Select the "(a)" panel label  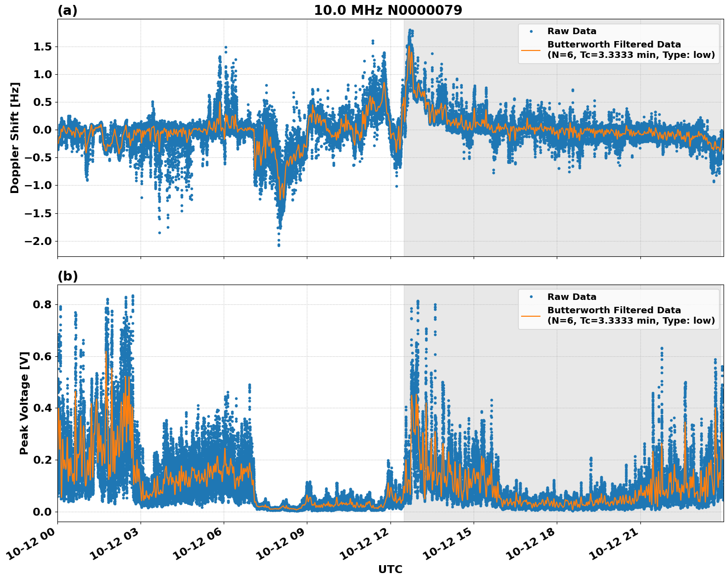67,10
